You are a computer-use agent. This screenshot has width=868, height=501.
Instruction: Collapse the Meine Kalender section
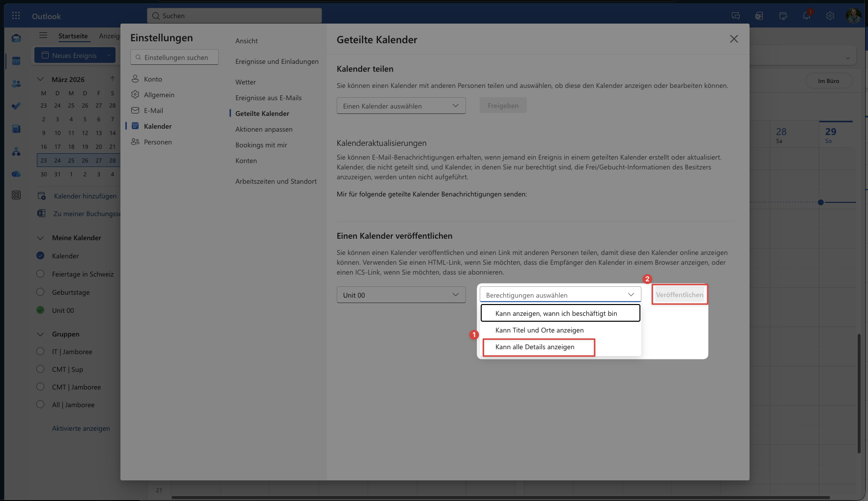coord(40,238)
